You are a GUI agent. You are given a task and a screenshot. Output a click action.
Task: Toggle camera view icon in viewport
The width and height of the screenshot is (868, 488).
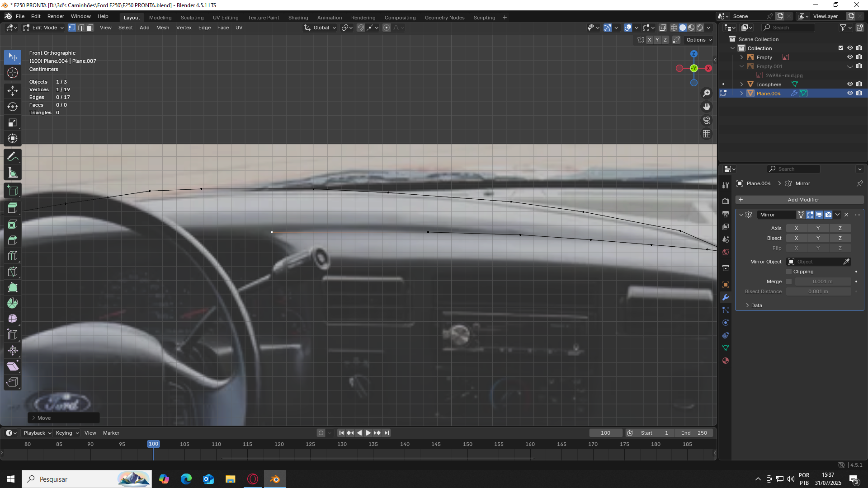pyautogui.click(x=707, y=120)
